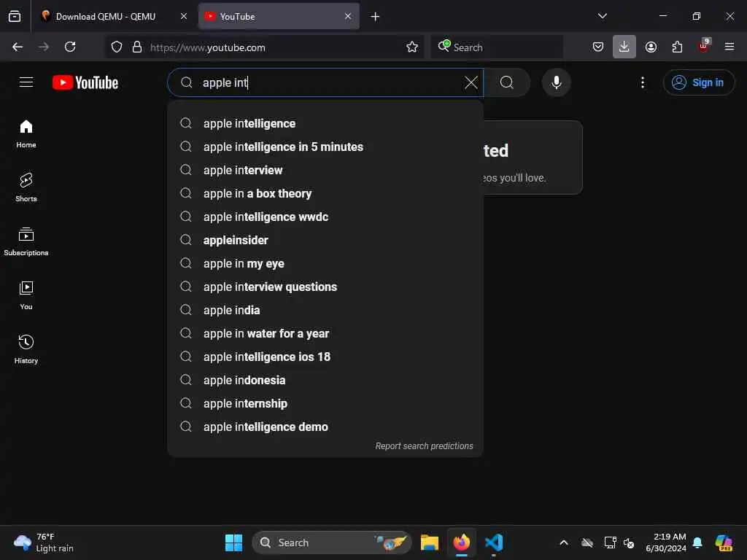Switch to Download QEMU browser tab
This screenshot has height=560, width=747.
point(106,16)
